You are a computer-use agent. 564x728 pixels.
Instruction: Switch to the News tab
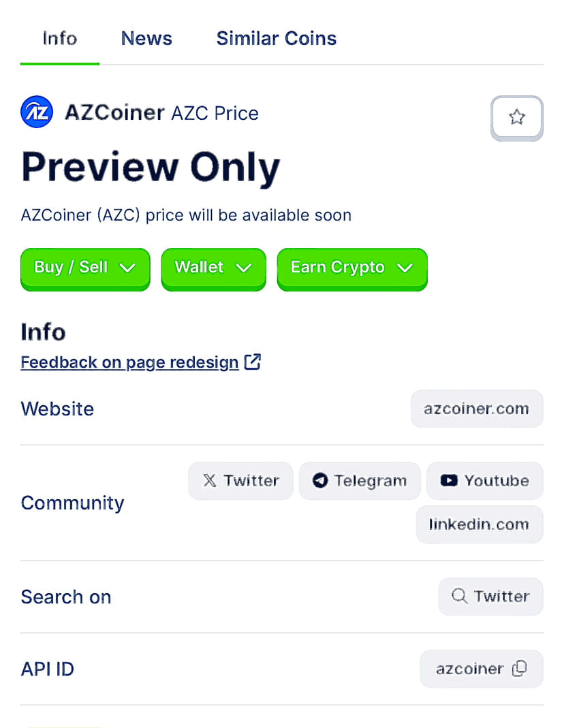pos(146,38)
